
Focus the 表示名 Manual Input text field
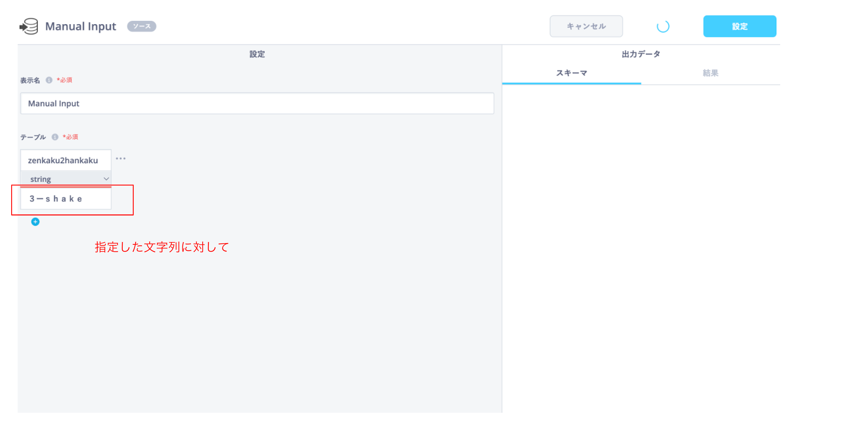click(x=257, y=103)
